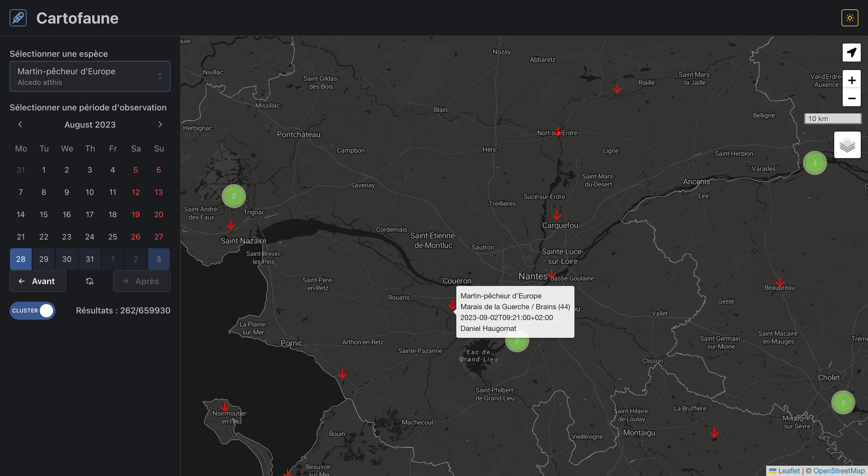Click the Après button
868x476 pixels.
pyautogui.click(x=141, y=281)
